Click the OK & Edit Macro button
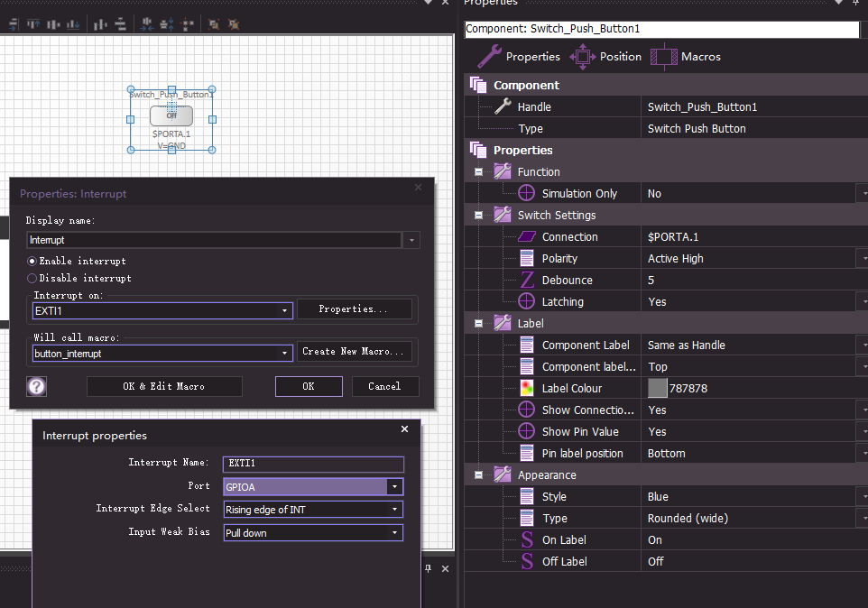The height and width of the screenshot is (608, 868). (164, 386)
